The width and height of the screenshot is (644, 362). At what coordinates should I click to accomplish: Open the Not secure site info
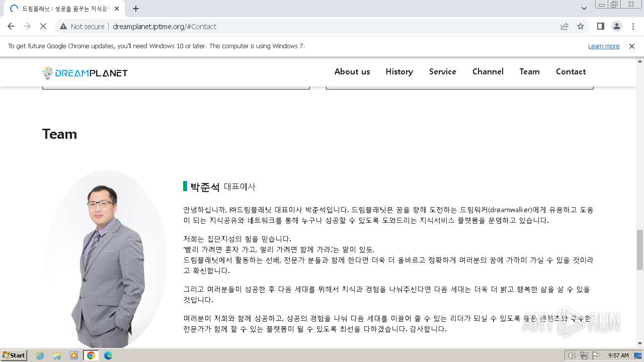[x=83, y=26]
